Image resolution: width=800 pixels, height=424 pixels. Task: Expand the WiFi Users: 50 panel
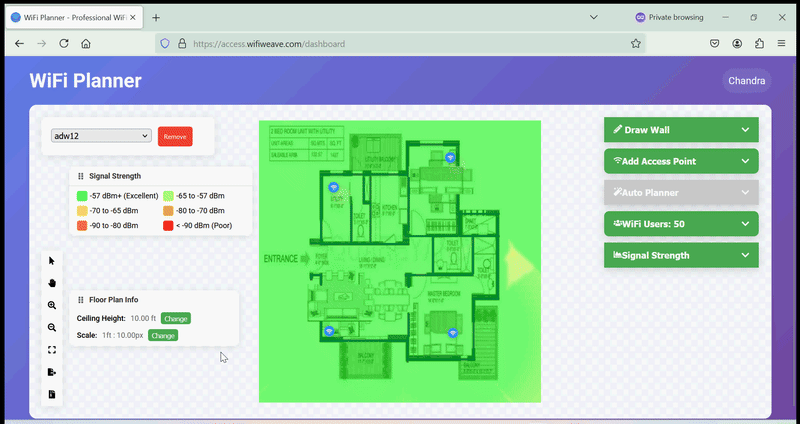[681, 224]
